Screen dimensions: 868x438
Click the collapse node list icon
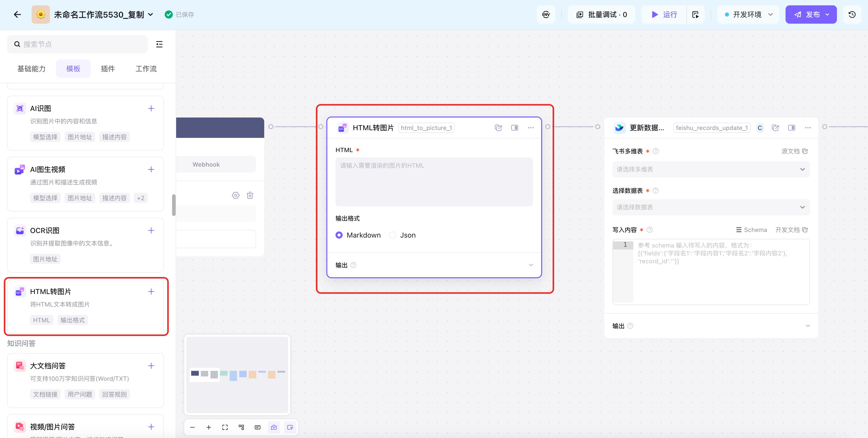(x=159, y=44)
